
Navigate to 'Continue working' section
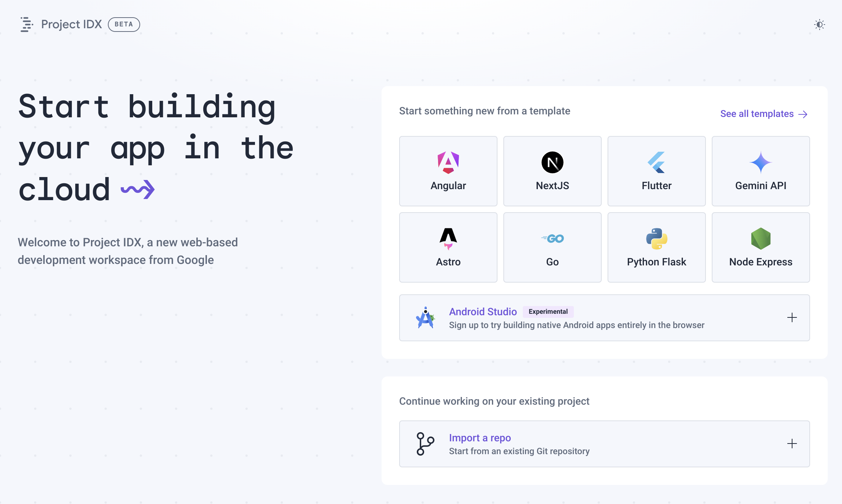coord(494,401)
